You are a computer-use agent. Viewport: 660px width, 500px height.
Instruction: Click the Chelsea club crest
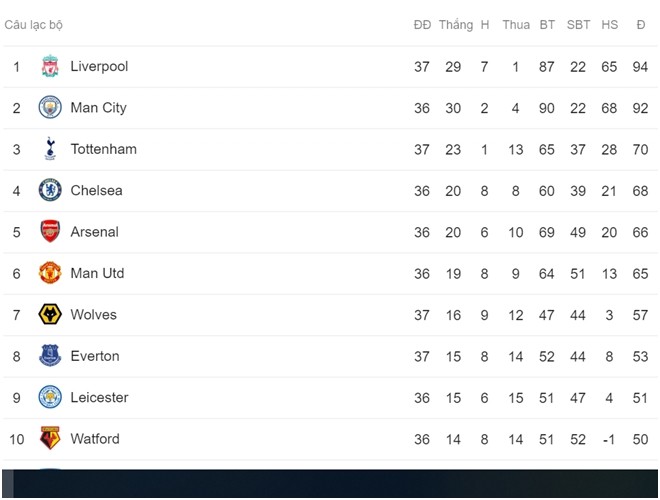point(50,190)
